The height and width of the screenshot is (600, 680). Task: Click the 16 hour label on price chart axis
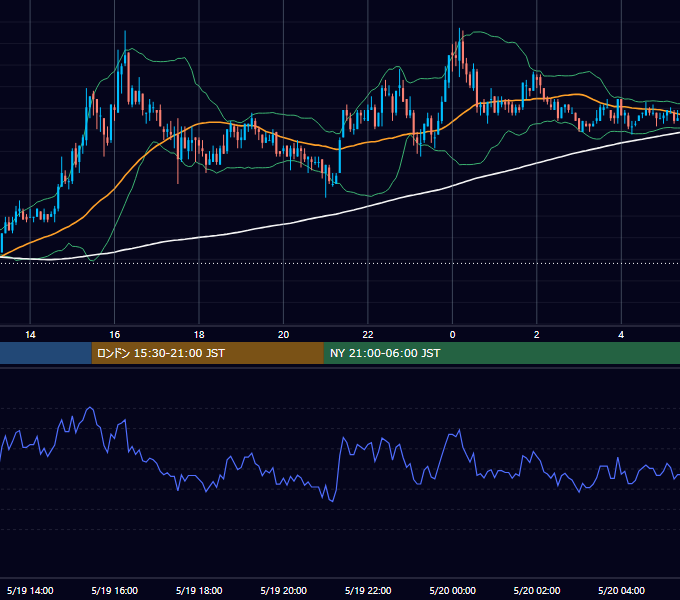[x=114, y=335]
